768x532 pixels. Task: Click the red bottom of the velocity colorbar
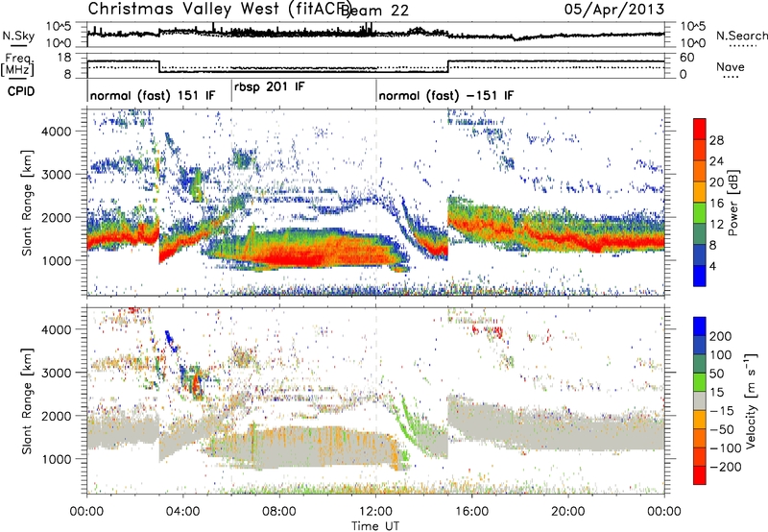[x=700, y=475]
